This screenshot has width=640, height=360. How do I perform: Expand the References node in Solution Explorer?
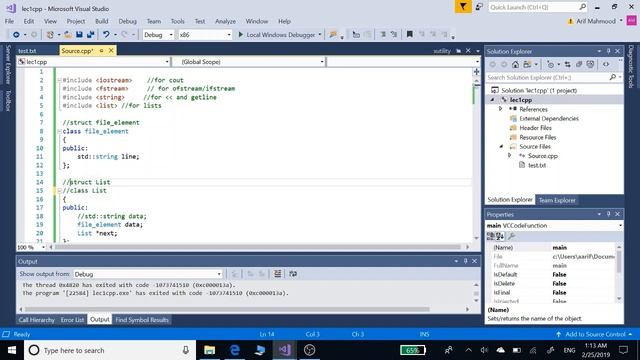500,109
